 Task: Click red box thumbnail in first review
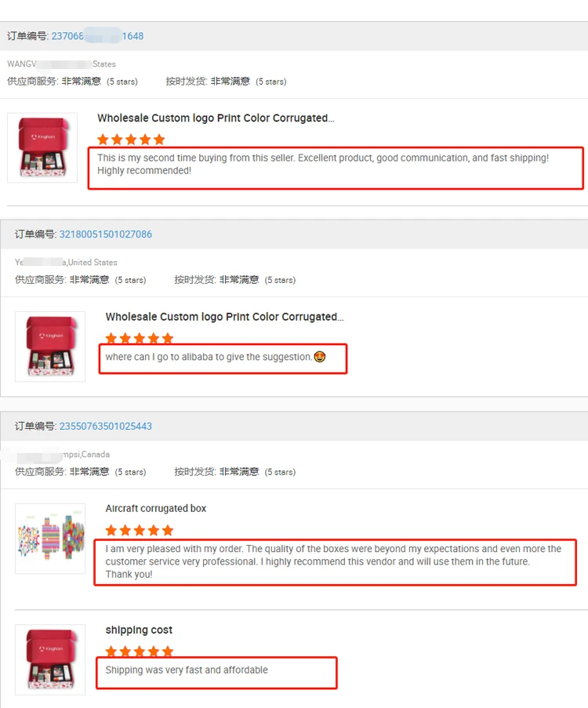point(42,147)
